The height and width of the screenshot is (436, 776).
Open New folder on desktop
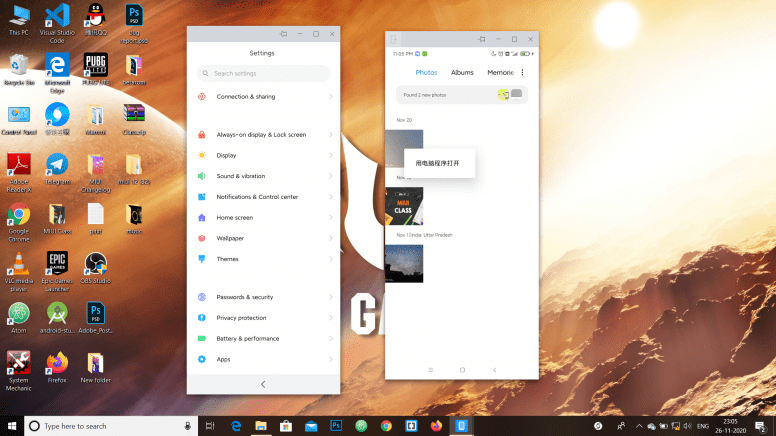click(96, 367)
